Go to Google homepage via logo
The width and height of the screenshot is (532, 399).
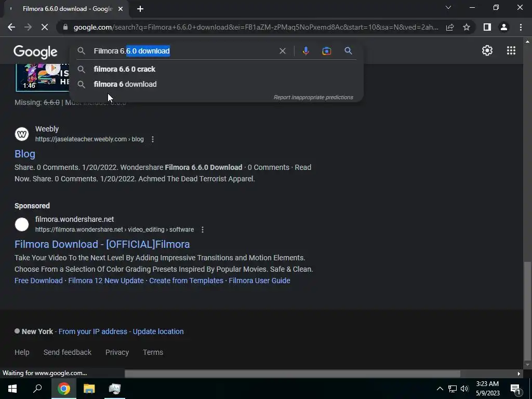pos(35,51)
